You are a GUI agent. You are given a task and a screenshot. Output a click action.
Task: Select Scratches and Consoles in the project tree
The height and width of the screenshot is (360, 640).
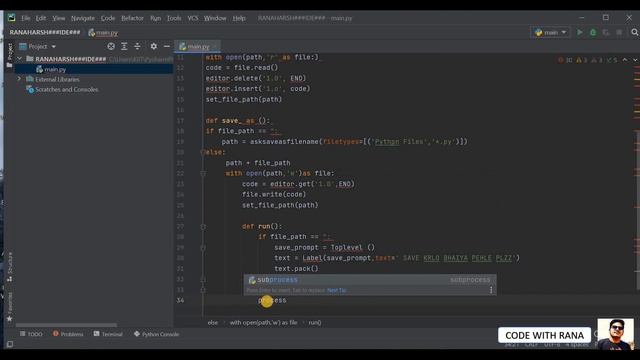point(67,89)
